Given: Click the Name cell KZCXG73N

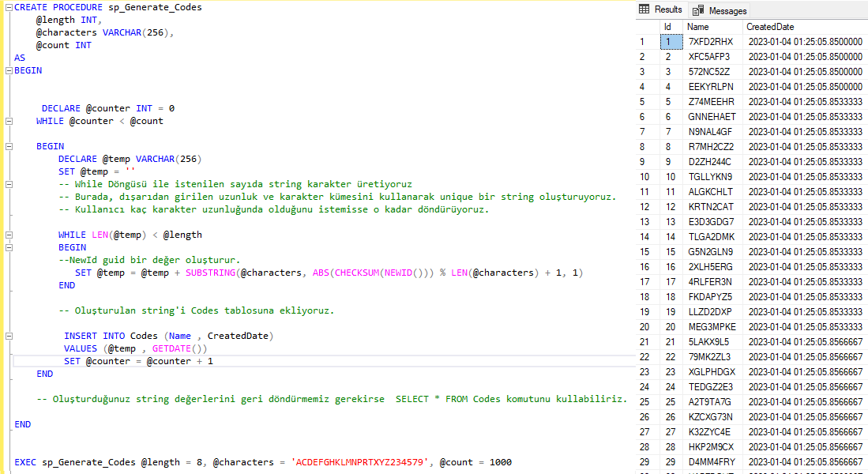Looking at the screenshot, I should [712, 416].
